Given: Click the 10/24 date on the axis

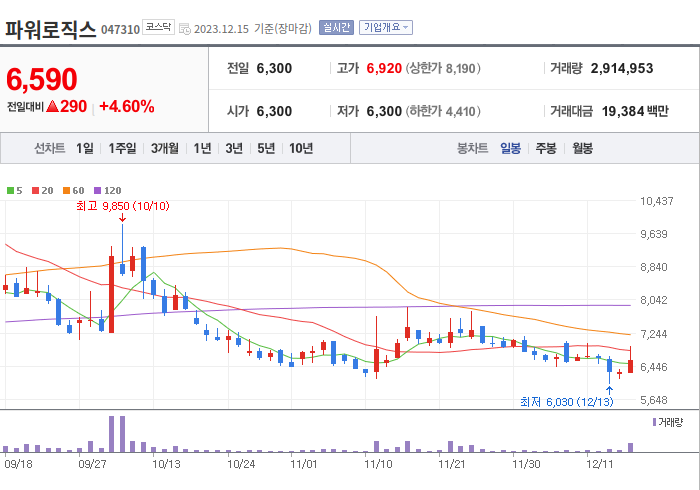Looking at the screenshot, I should [x=241, y=464].
